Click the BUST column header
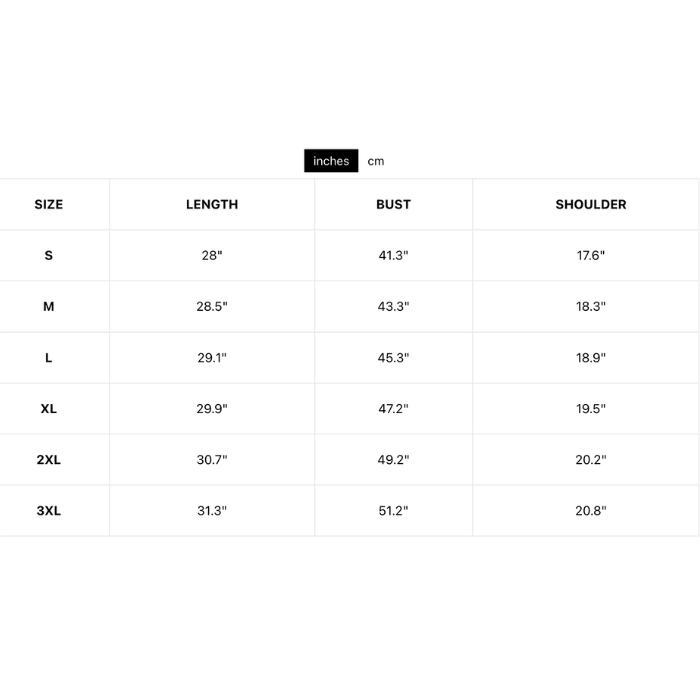700x700 pixels. (x=393, y=204)
